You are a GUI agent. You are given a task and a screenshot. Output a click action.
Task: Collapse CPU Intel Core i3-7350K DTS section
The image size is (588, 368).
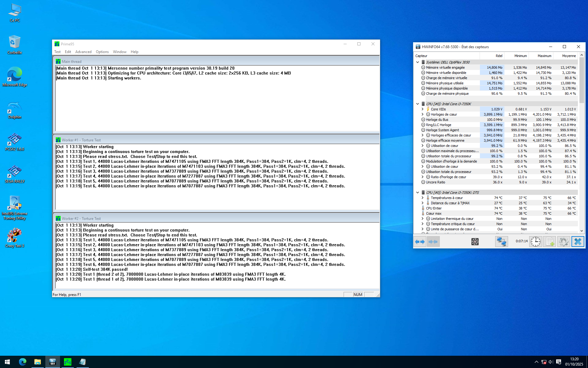[417, 193]
